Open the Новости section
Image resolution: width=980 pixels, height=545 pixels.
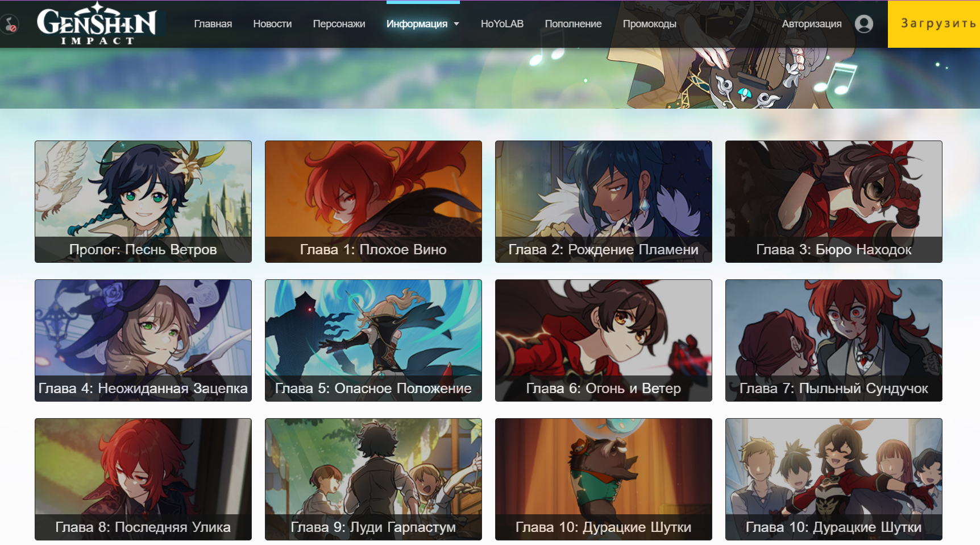pyautogui.click(x=272, y=24)
